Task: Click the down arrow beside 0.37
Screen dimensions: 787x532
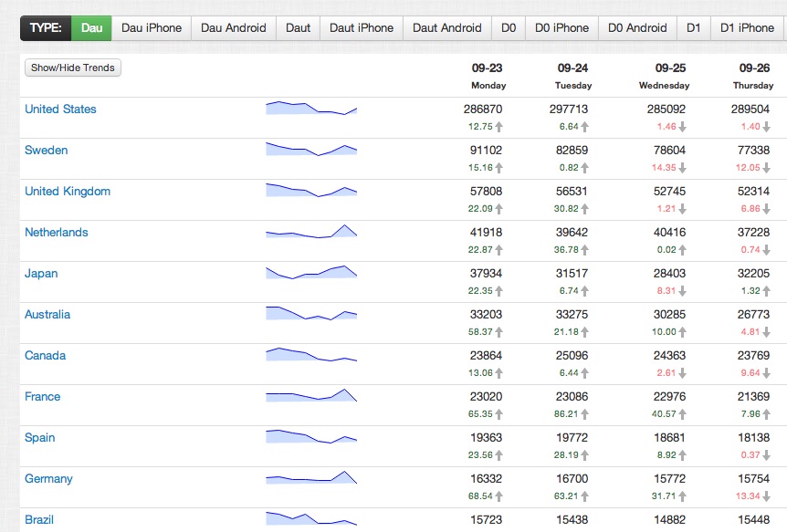Action: [766, 455]
